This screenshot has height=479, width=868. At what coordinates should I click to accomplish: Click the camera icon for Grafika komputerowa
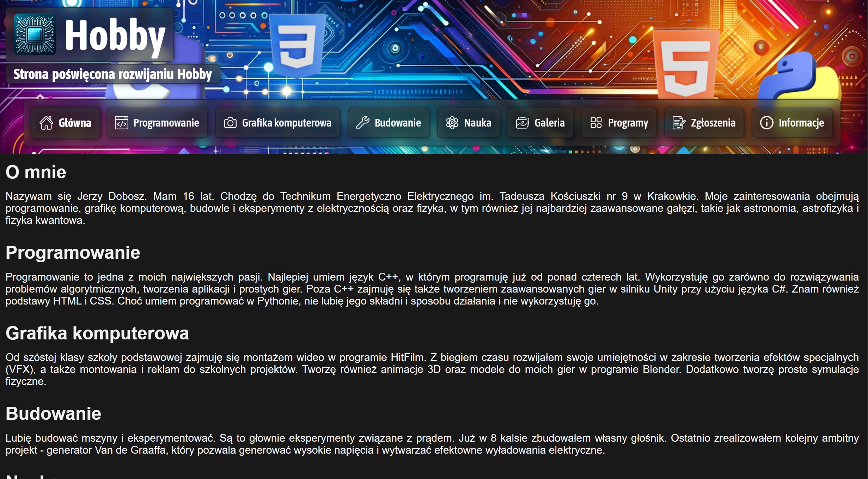[x=230, y=123]
